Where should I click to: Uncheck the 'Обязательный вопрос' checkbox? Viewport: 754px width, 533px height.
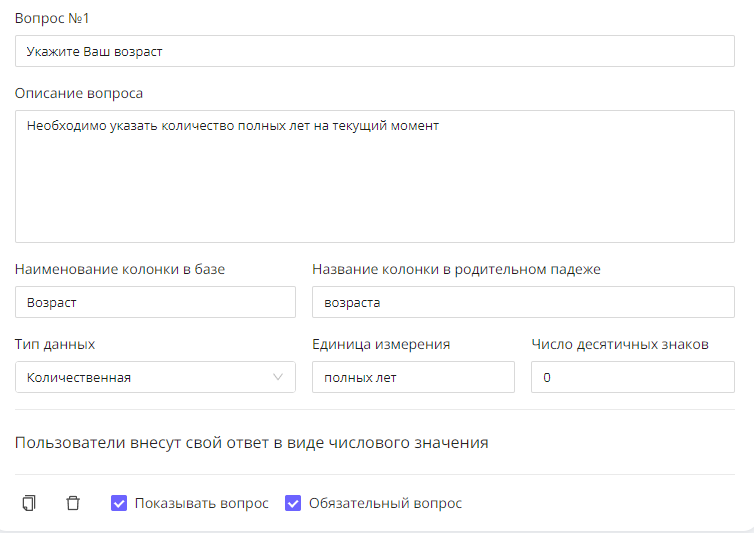click(x=293, y=503)
